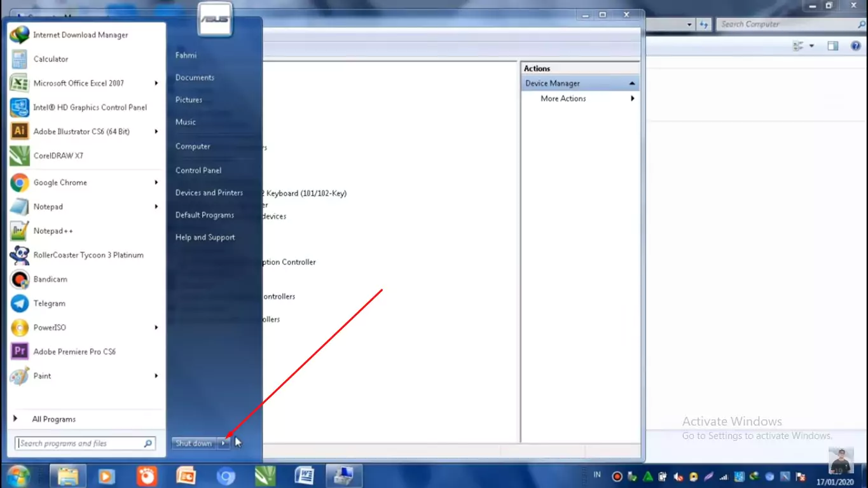This screenshot has height=488, width=868.
Task: Click the arrow next to Shut down
Action: click(x=223, y=443)
